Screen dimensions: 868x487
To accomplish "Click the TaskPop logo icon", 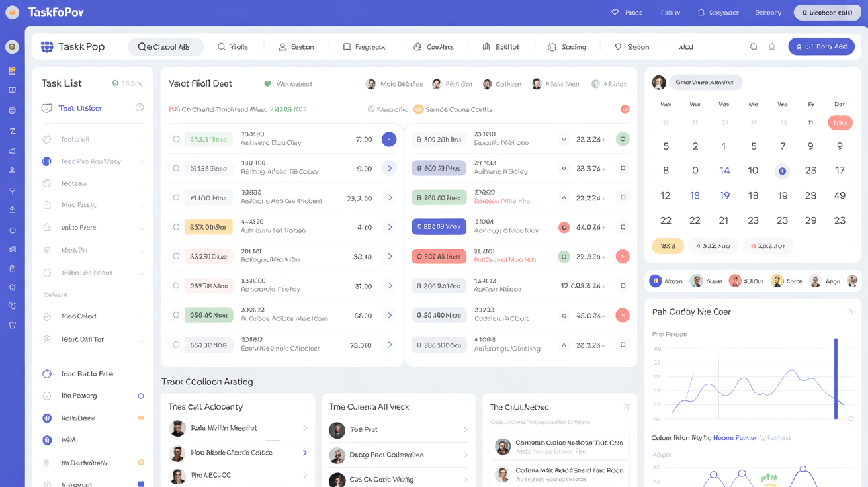I will click(x=45, y=46).
